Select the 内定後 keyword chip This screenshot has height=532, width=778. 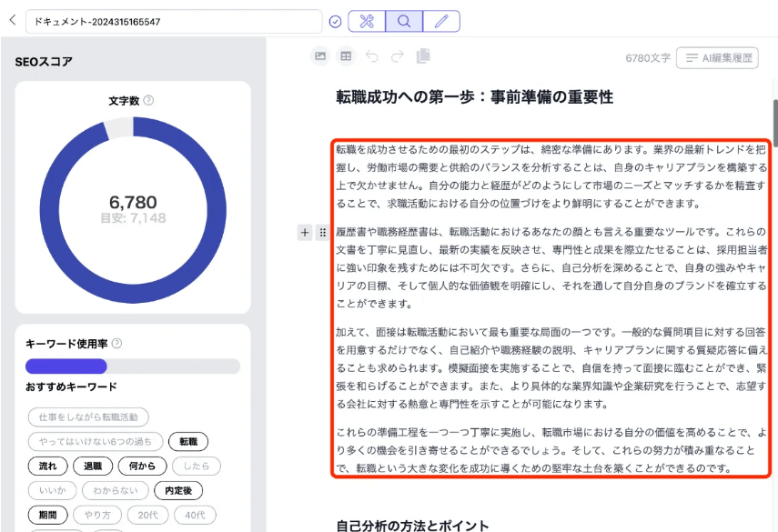(178, 490)
